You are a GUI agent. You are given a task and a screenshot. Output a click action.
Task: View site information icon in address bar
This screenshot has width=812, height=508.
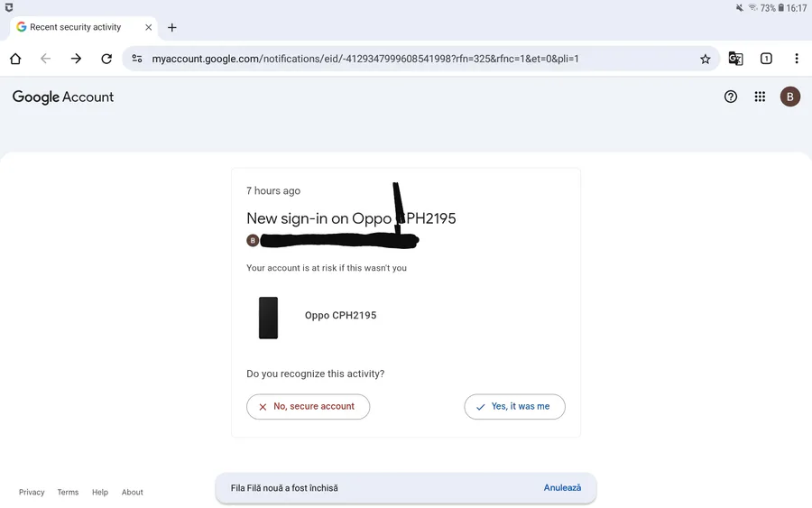point(137,59)
